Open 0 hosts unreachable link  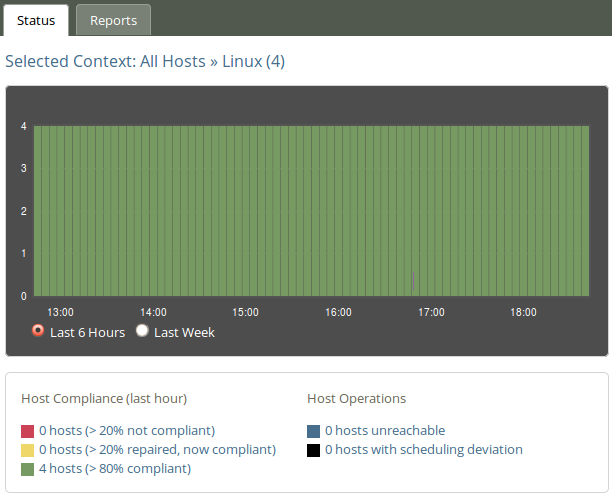(x=385, y=430)
